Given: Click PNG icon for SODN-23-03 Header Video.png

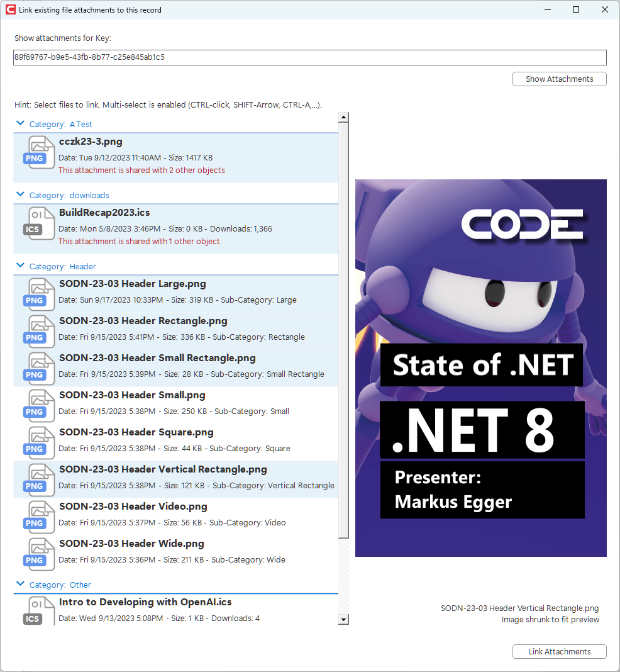Looking at the screenshot, I should point(39,517).
